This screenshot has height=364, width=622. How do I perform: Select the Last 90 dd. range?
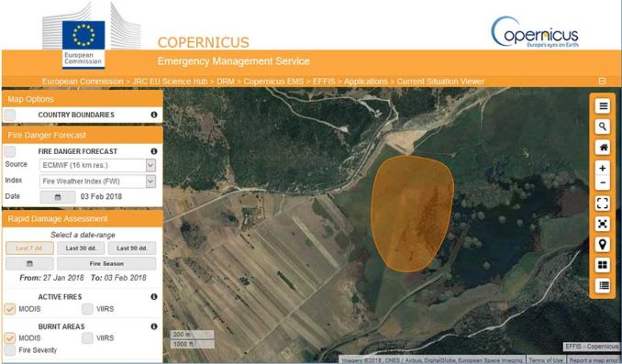click(132, 248)
